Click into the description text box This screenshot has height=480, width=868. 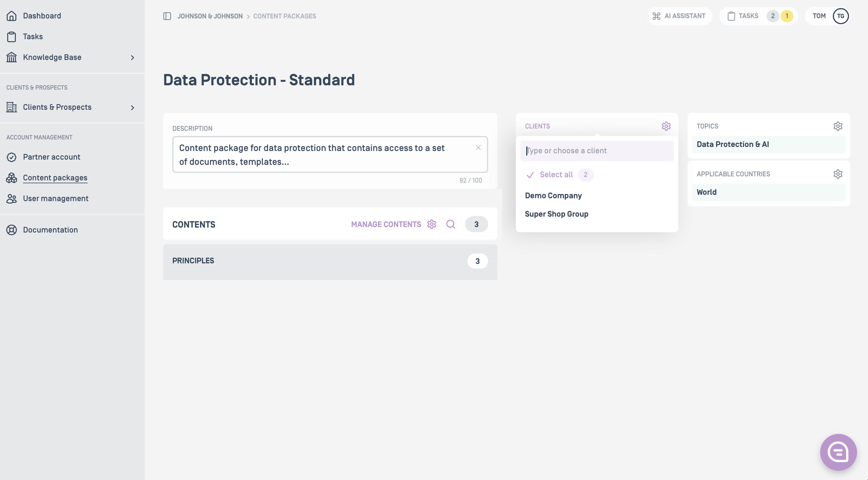(x=330, y=155)
